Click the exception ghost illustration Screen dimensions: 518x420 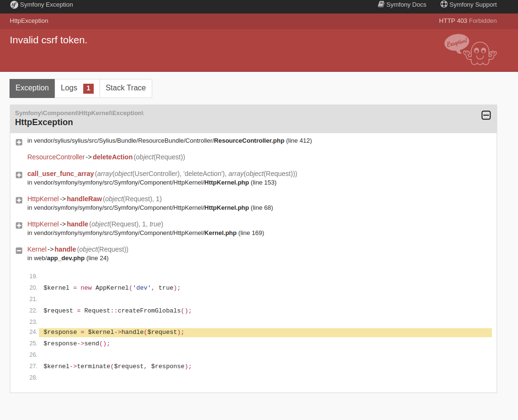point(470,50)
